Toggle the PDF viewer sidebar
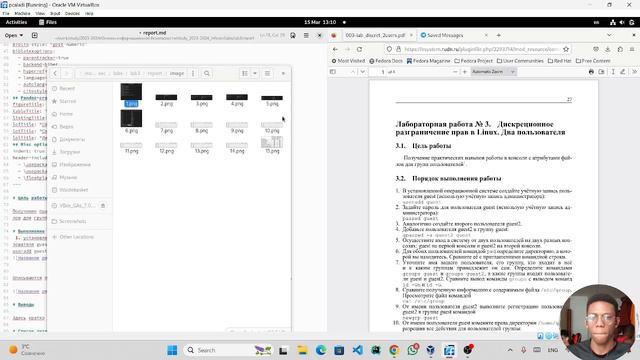This screenshot has height=360, width=640. 333,72
